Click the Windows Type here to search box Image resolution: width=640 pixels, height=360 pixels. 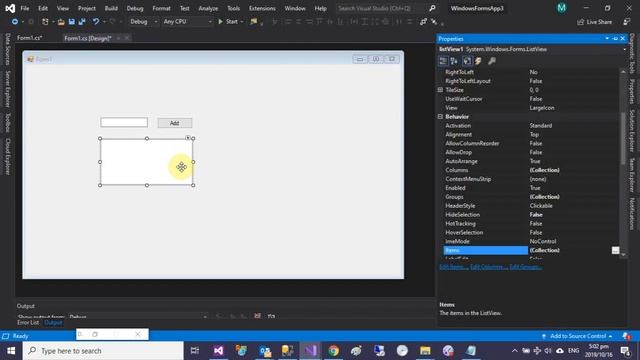point(103,351)
